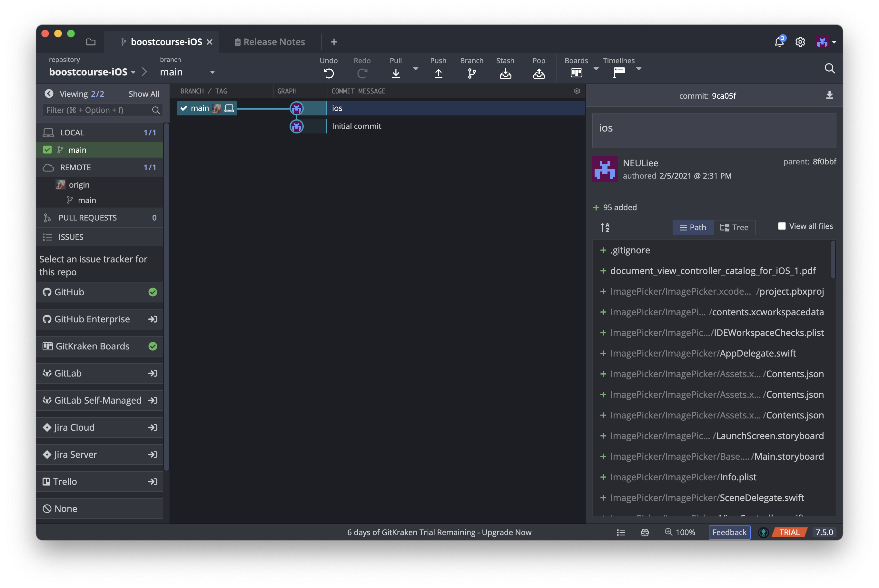Viewport: 879px width, 588px height.
Task: Switch file view to Tree
Action: click(x=734, y=227)
